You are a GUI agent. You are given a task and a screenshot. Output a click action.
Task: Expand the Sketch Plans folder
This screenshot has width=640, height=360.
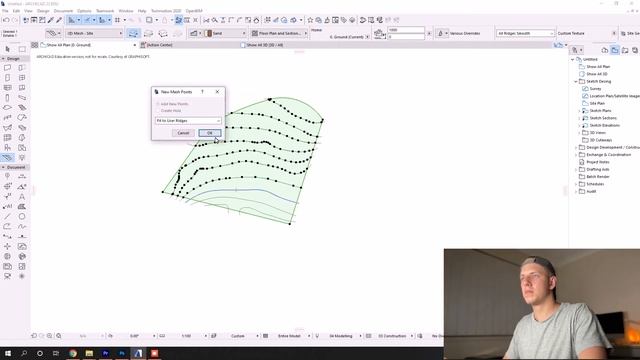pyautogui.click(x=579, y=111)
